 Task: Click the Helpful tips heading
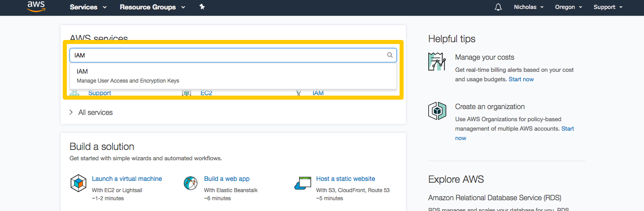click(x=452, y=39)
